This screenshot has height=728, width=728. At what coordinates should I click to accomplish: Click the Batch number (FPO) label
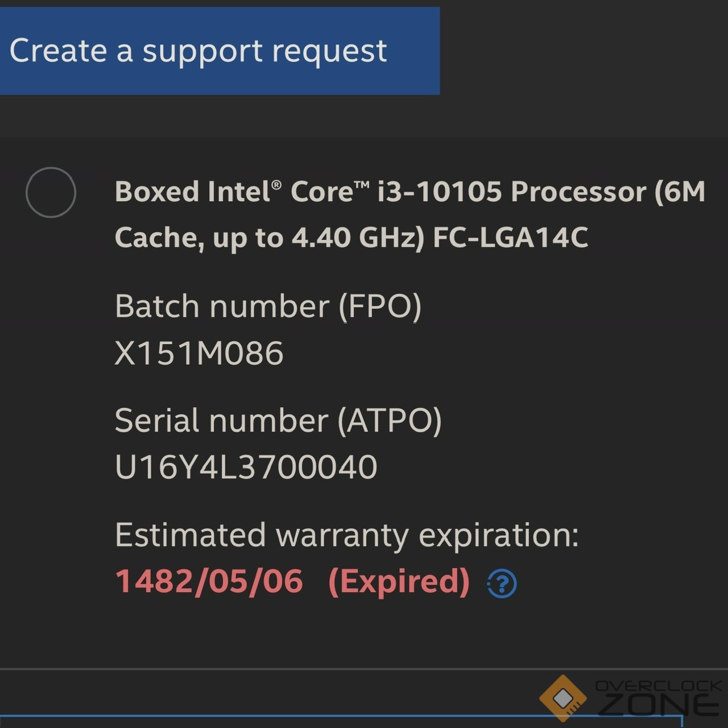268,307
